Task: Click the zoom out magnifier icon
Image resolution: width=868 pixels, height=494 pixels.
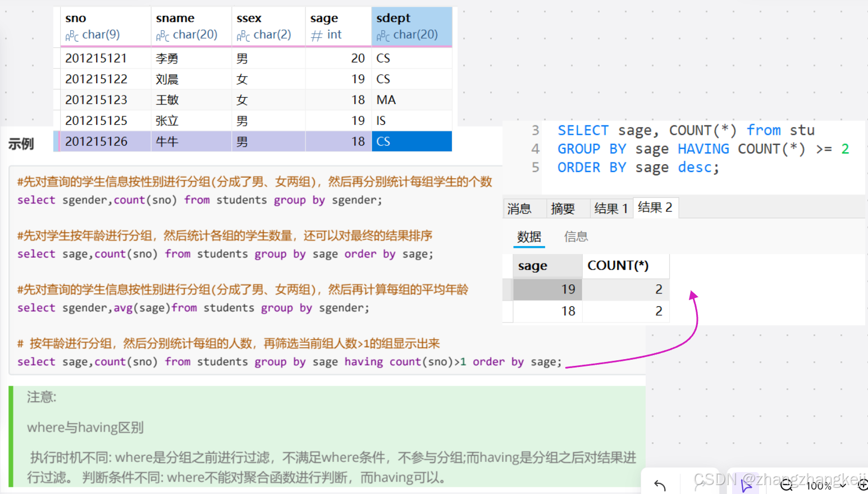Action: click(x=786, y=485)
